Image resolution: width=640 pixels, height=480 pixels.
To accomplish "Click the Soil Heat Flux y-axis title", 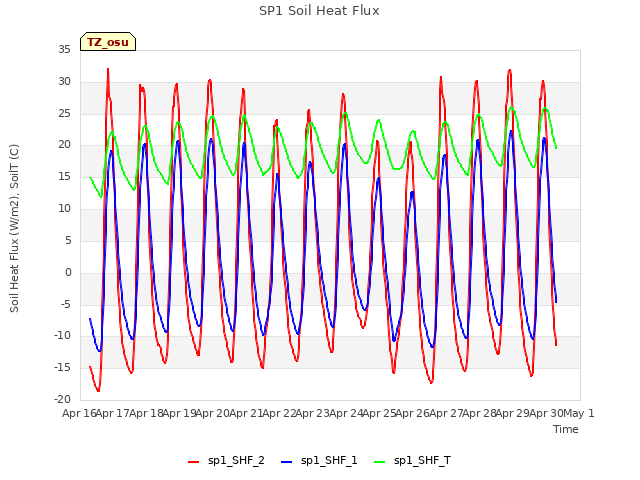I will pyautogui.click(x=14, y=228).
